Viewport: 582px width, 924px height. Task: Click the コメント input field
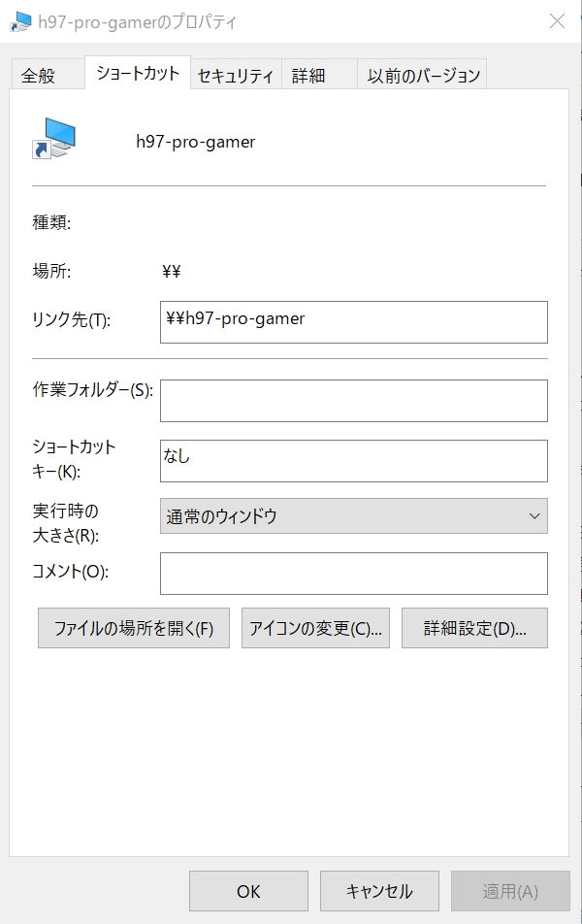[353, 573]
